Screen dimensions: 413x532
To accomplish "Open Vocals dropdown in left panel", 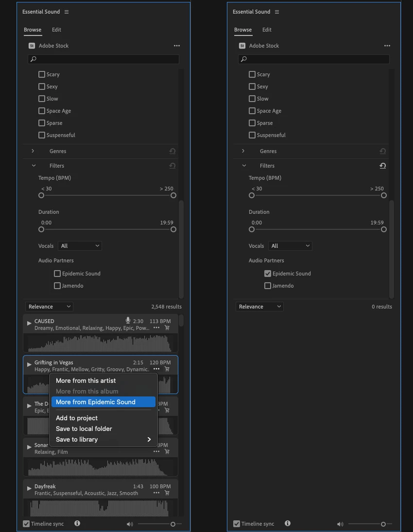I will point(80,246).
